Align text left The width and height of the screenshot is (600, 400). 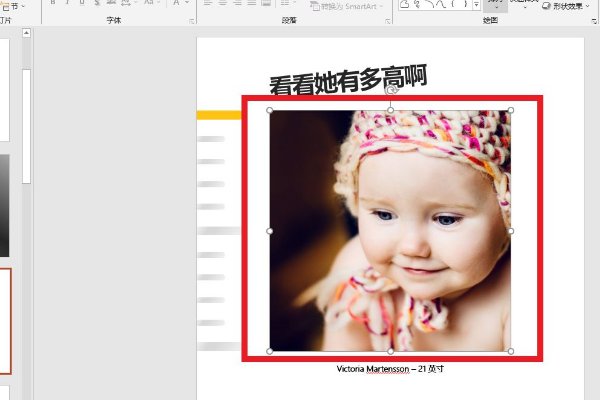tap(208, 3)
